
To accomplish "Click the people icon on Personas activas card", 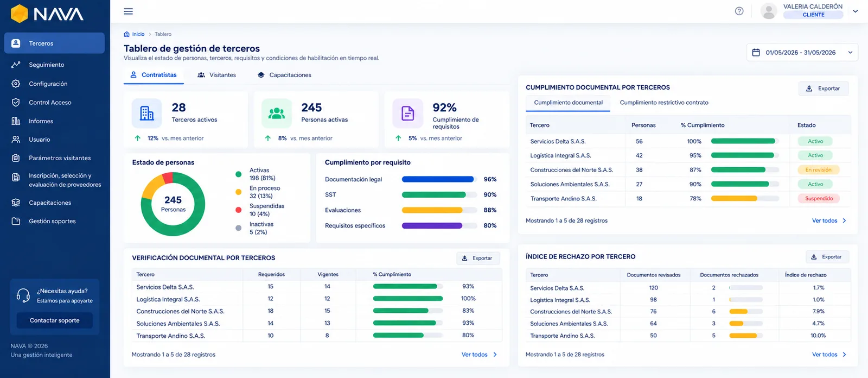I will (277, 113).
